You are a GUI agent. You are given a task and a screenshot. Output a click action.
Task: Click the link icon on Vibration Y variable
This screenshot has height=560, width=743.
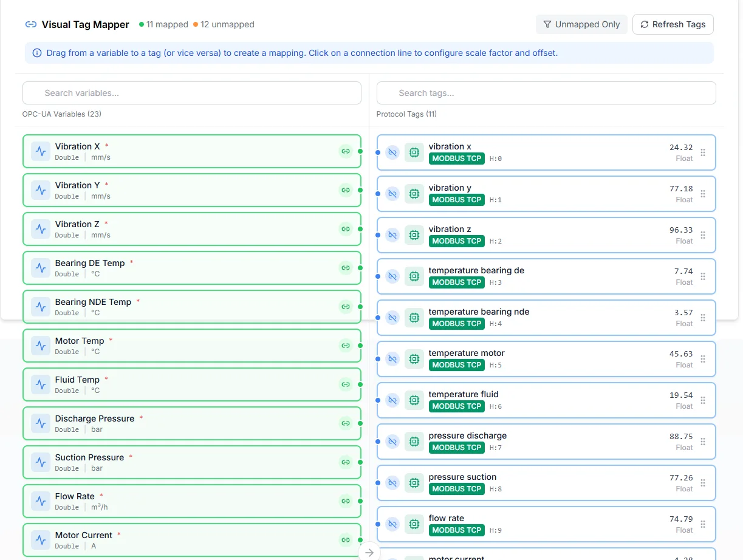(346, 190)
